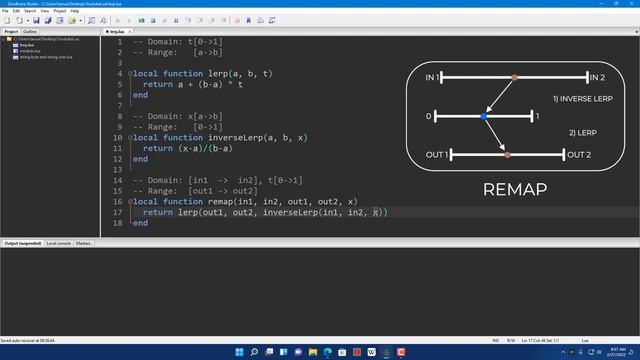Switch to the Markers tab
640x360 pixels.
[83, 243]
